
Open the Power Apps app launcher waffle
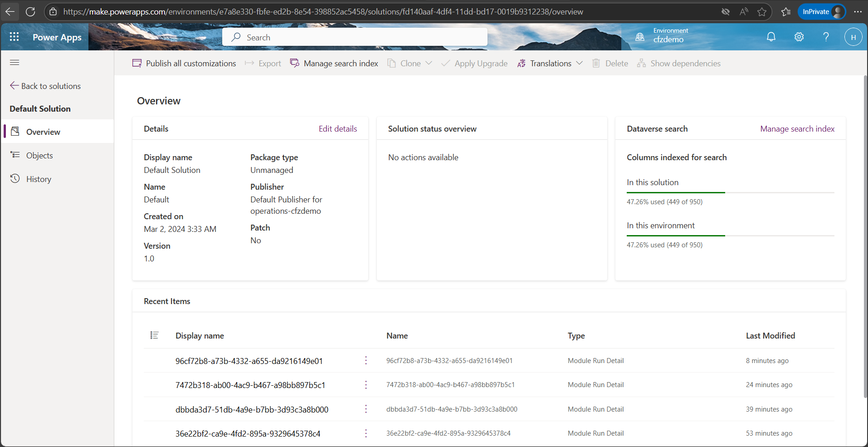[x=14, y=37]
